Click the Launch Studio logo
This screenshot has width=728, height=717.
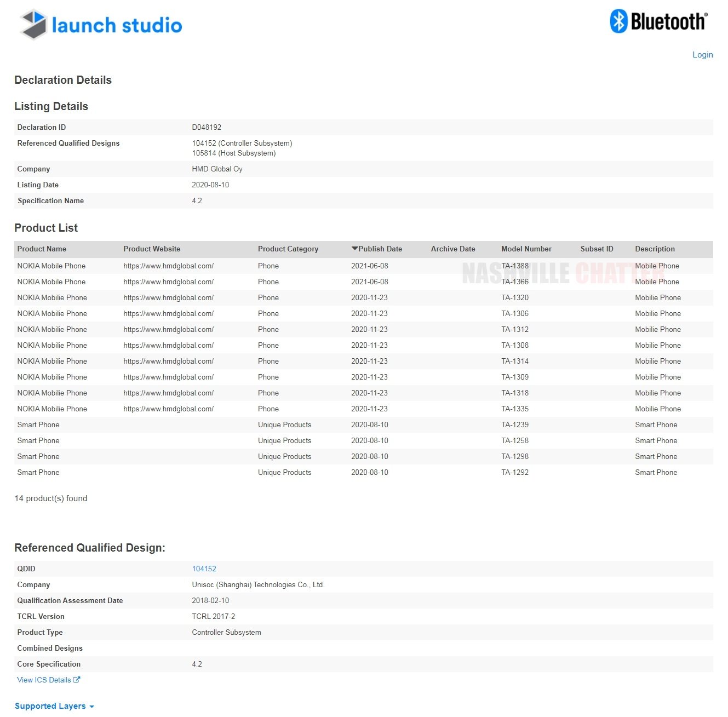[x=101, y=25]
